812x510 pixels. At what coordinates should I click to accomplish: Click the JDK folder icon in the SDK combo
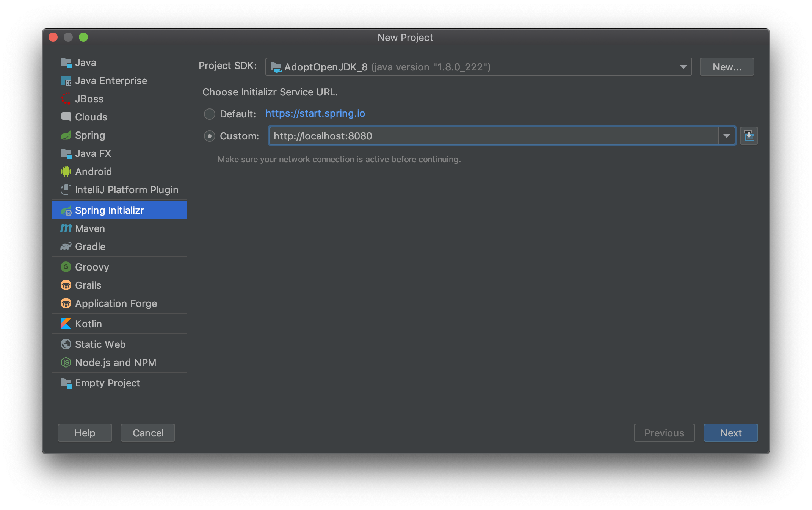[x=276, y=67]
